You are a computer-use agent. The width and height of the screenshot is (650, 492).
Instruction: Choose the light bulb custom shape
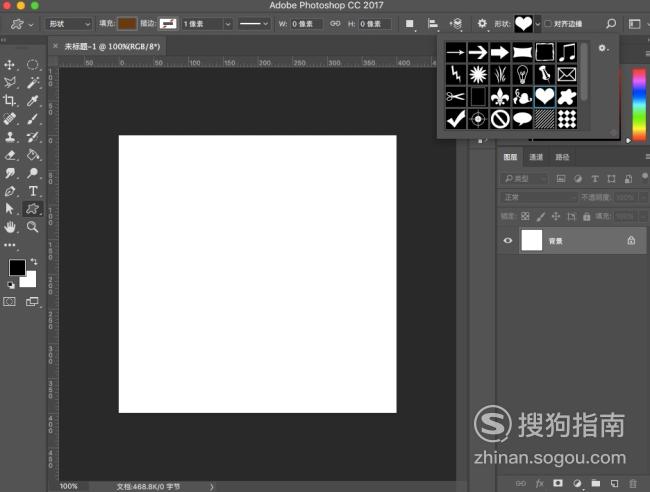pyautogui.click(x=522, y=75)
